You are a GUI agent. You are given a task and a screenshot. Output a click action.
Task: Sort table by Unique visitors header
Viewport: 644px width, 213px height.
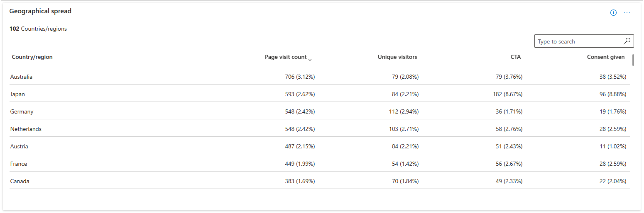click(x=397, y=57)
